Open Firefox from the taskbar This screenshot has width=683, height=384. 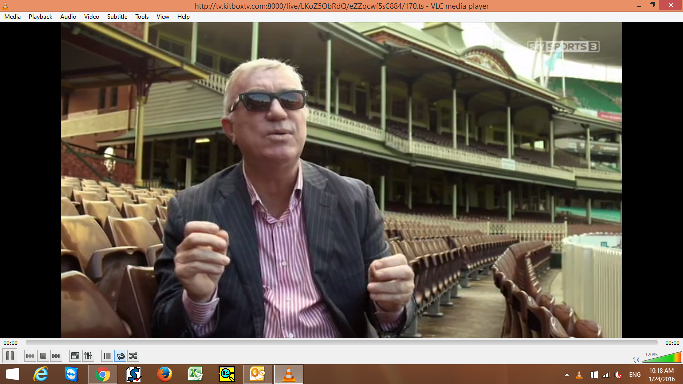tap(165, 374)
